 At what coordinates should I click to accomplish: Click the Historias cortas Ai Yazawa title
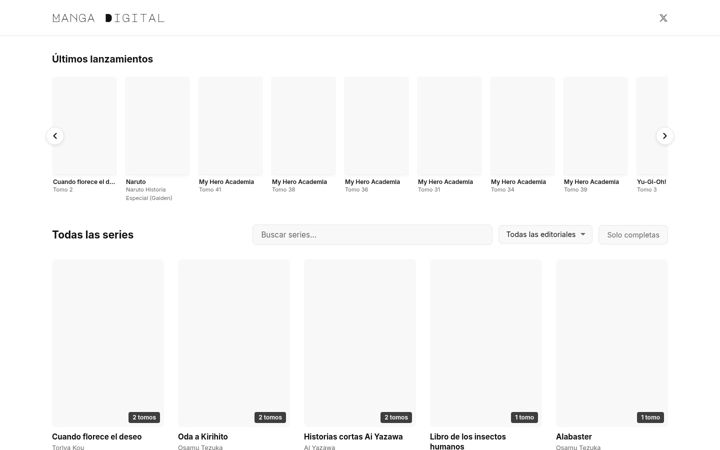pyautogui.click(x=353, y=437)
